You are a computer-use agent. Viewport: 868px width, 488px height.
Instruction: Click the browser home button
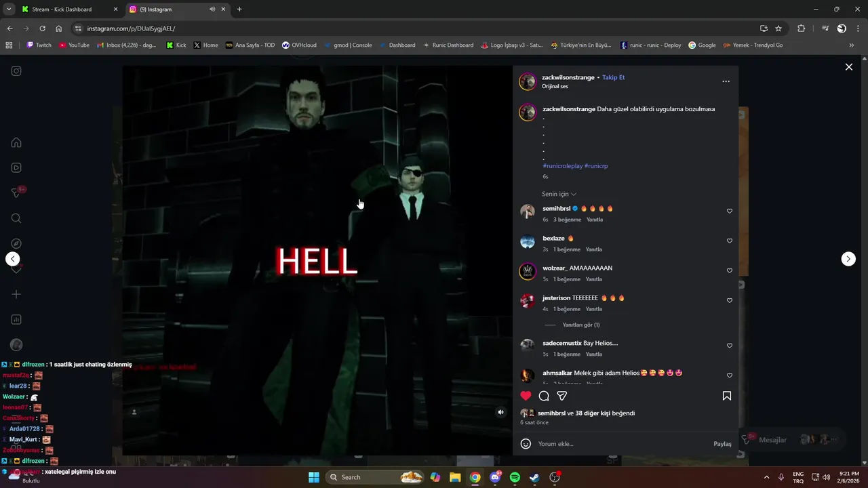[x=59, y=28]
